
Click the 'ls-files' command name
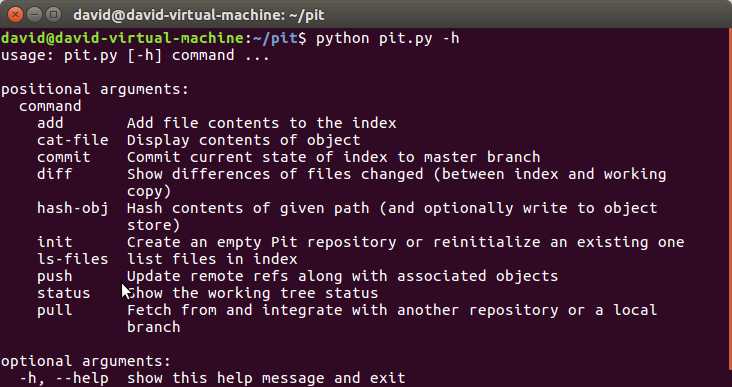(72, 259)
